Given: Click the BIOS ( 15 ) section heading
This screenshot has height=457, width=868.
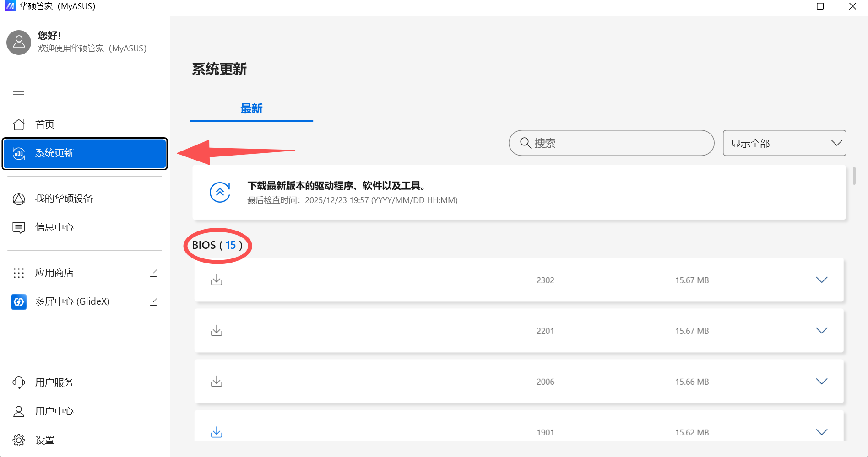Looking at the screenshot, I should point(217,245).
